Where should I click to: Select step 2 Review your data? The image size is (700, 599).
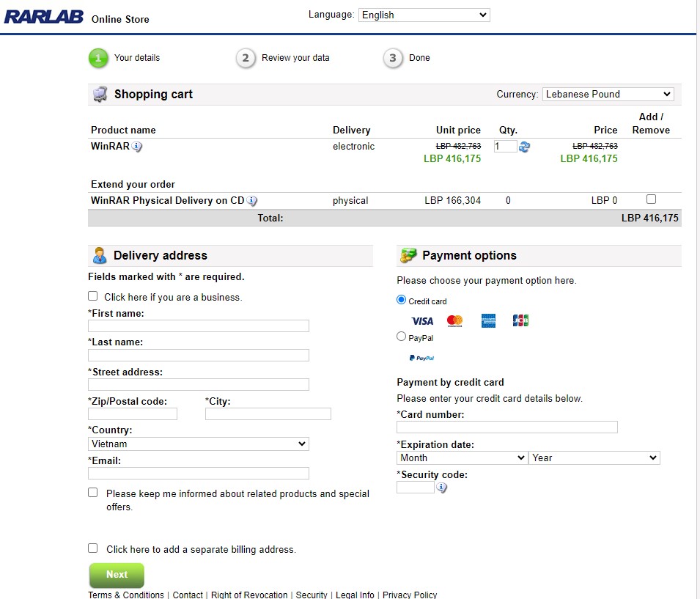[x=246, y=57]
